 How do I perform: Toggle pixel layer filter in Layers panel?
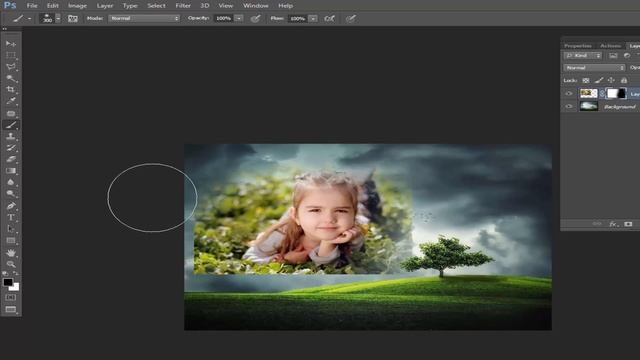(x=613, y=56)
